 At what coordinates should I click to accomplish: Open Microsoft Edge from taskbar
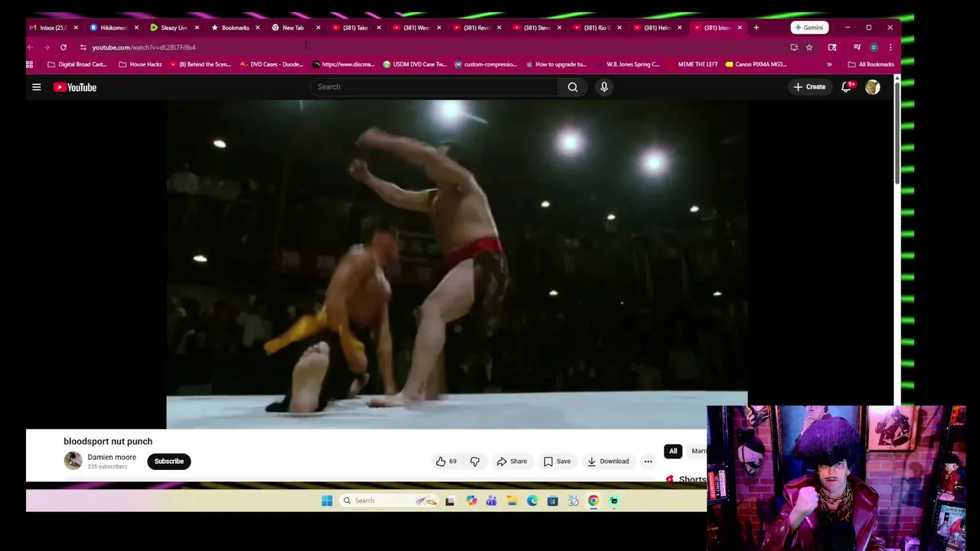pos(532,500)
